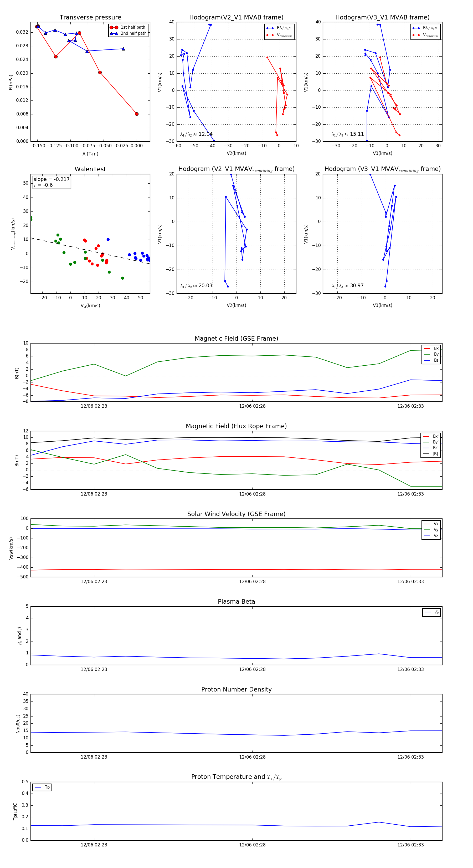Select the "Magnetic Field (GSE Frame)" title
This screenshot has width=473, height=868.
[236, 338]
